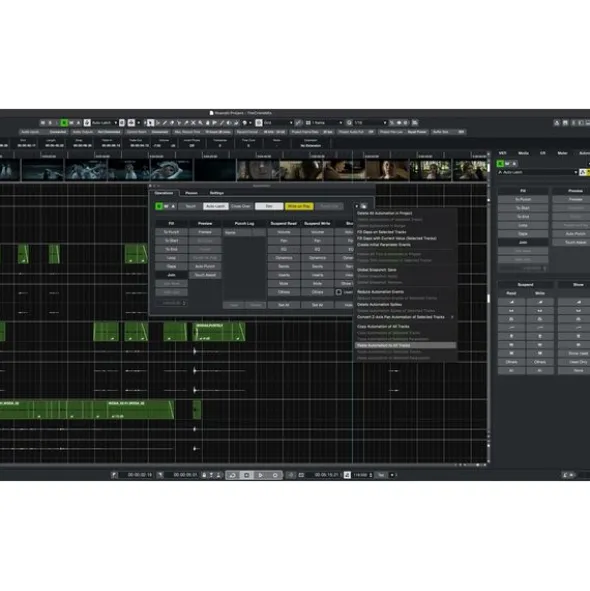590x591 pixels.
Task: Switch to the Settings tab in the Automation panel
Action: pyautogui.click(x=216, y=193)
